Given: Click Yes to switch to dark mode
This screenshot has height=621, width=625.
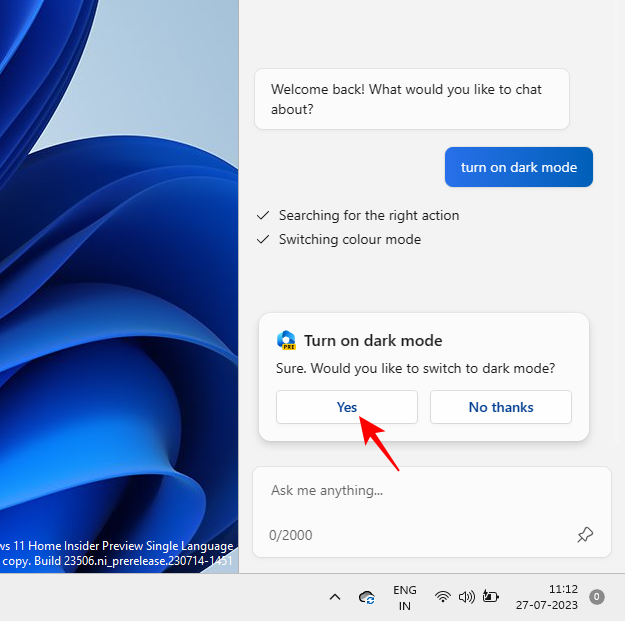Looking at the screenshot, I should point(346,407).
